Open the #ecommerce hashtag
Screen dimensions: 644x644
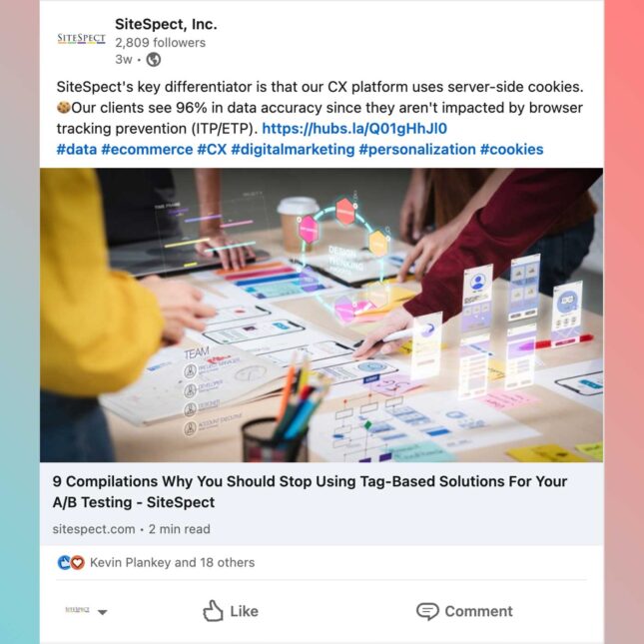147,150
